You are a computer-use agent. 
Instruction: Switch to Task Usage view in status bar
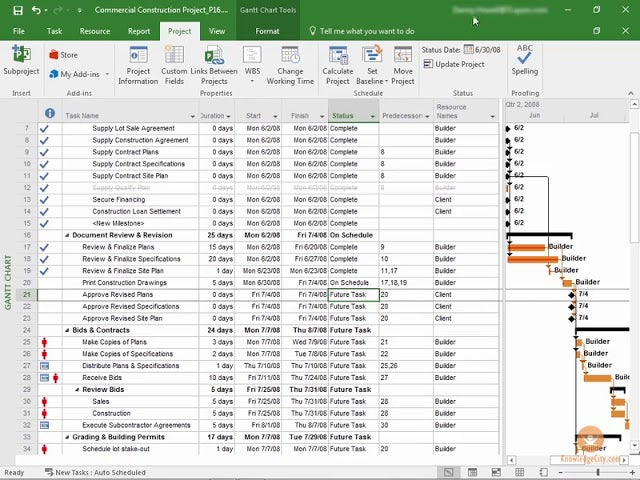tap(472, 472)
